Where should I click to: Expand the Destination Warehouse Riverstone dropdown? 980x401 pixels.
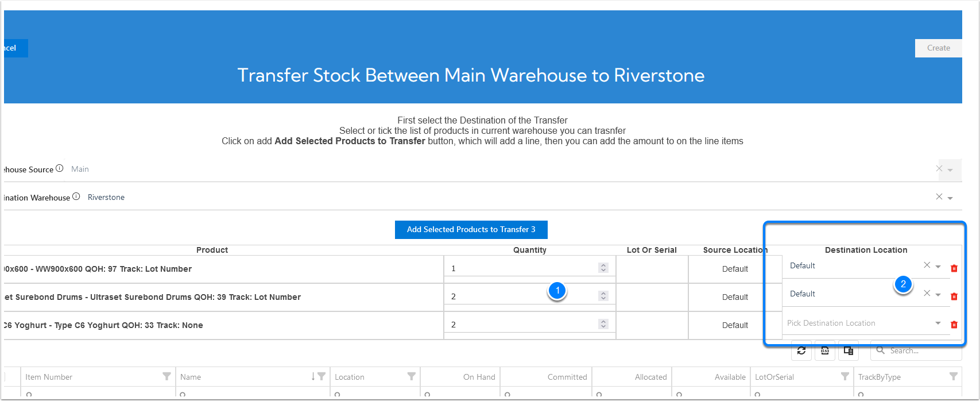coord(950,198)
